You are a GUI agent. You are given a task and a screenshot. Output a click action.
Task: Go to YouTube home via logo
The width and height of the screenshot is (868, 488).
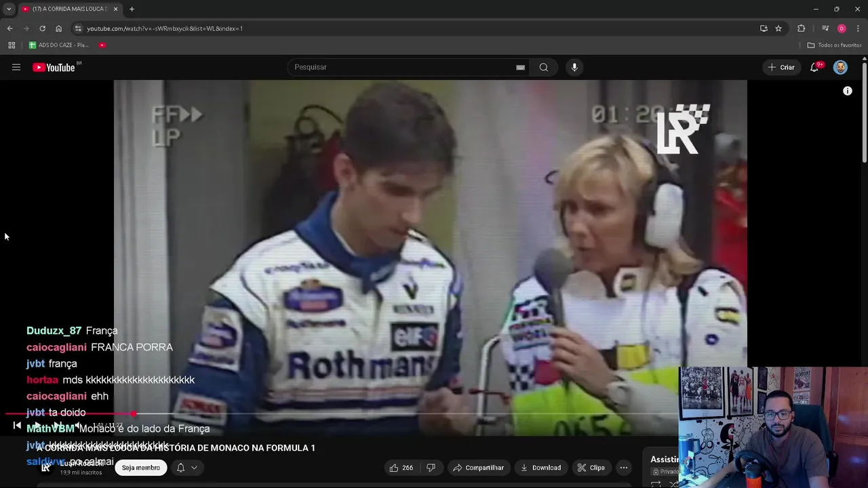54,67
